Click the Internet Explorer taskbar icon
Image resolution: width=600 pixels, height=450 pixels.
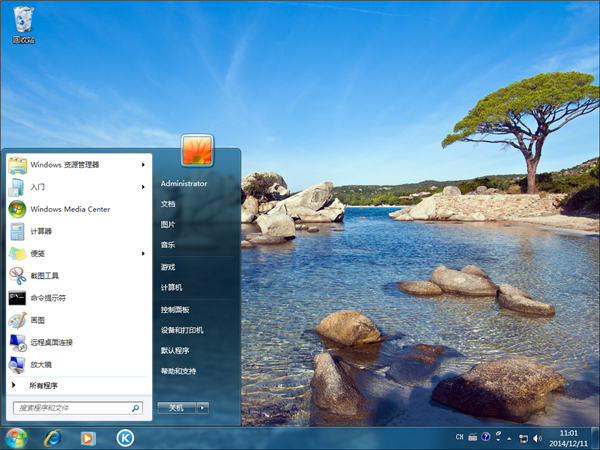click(52, 437)
